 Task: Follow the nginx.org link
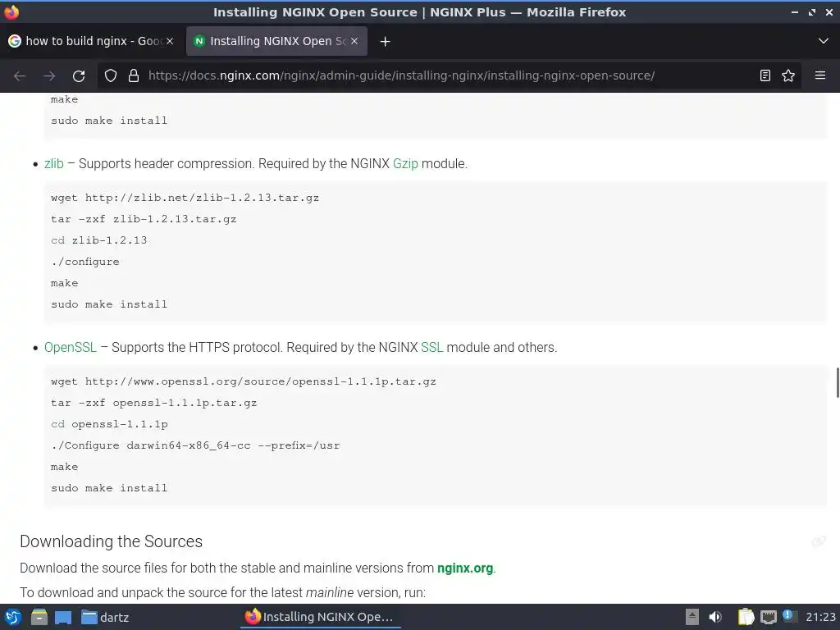(x=465, y=568)
